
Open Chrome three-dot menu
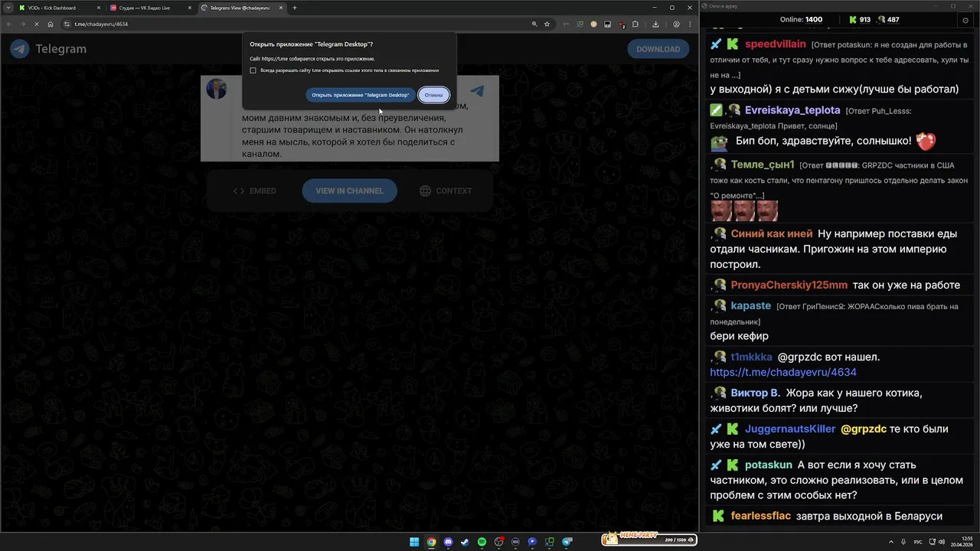point(690,24)
